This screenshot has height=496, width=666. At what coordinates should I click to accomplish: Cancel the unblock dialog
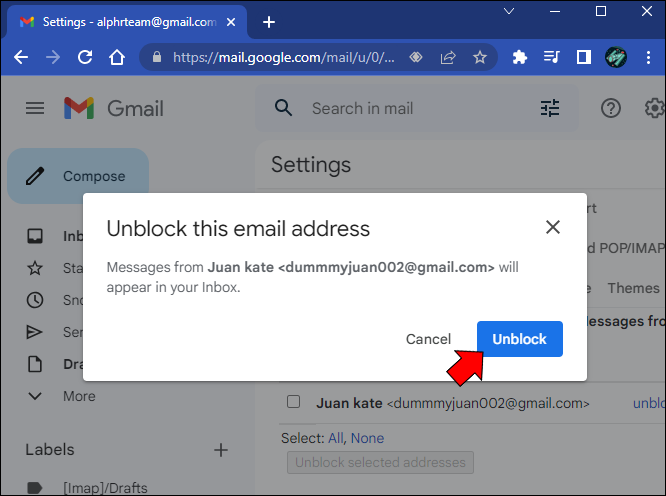click(428, 339)
